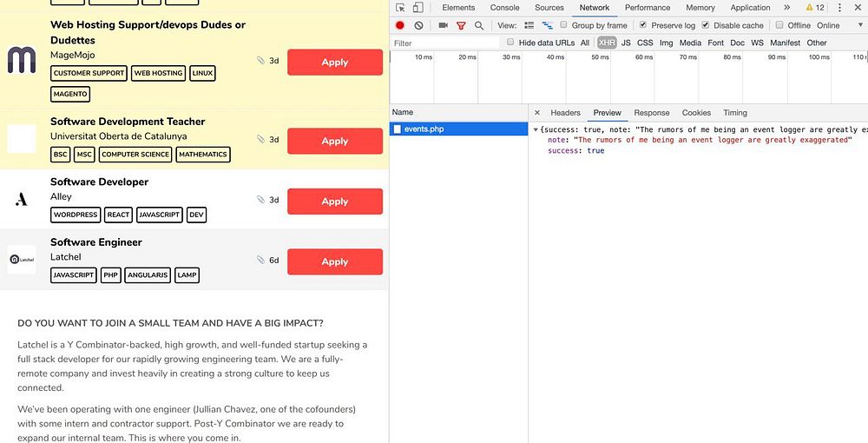Screen dimensions: 868x443
Task: Open the DevTools three-dot menu
Action: pyautogui.click(x=839, y=8)
